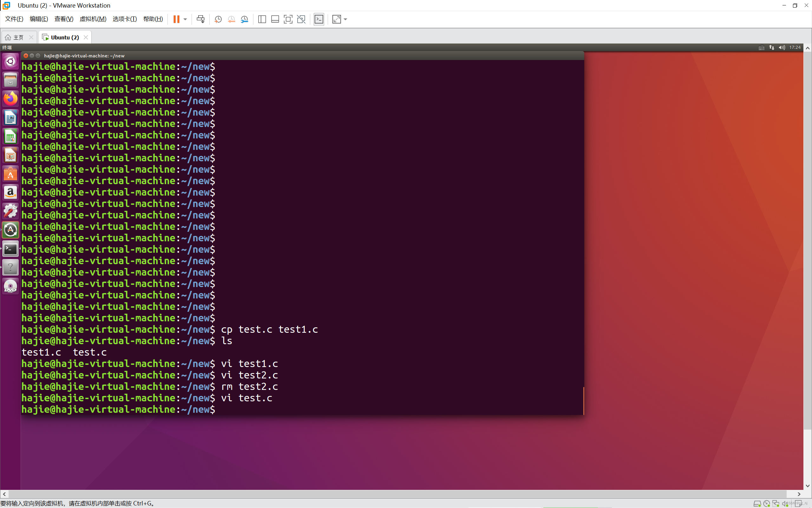Click the sound card status icon

pyautogui.click(x=785, y=504)
